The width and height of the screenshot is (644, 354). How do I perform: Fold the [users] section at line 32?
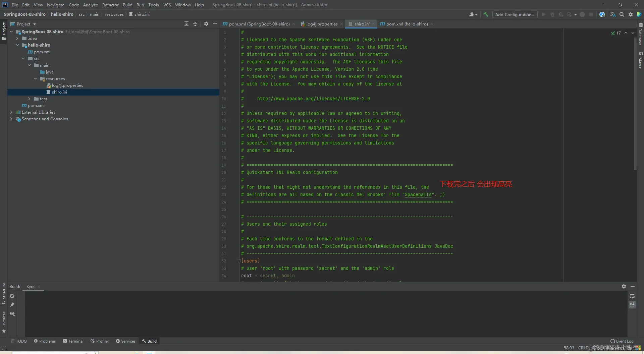coord(239,261)
